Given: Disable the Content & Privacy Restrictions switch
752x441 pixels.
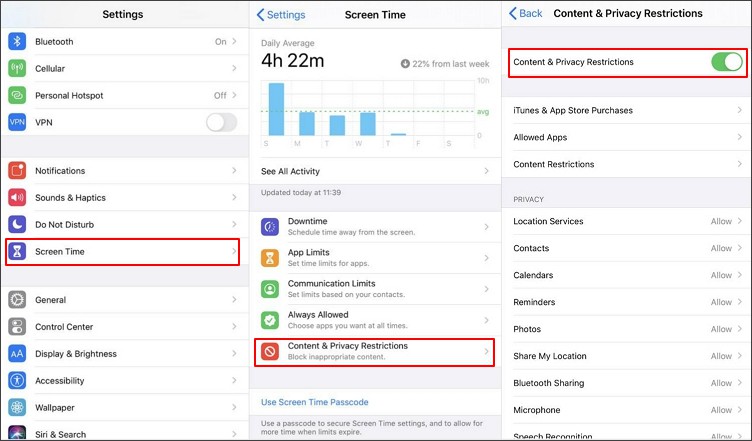Looking at the screenshot, I should 726,62.
